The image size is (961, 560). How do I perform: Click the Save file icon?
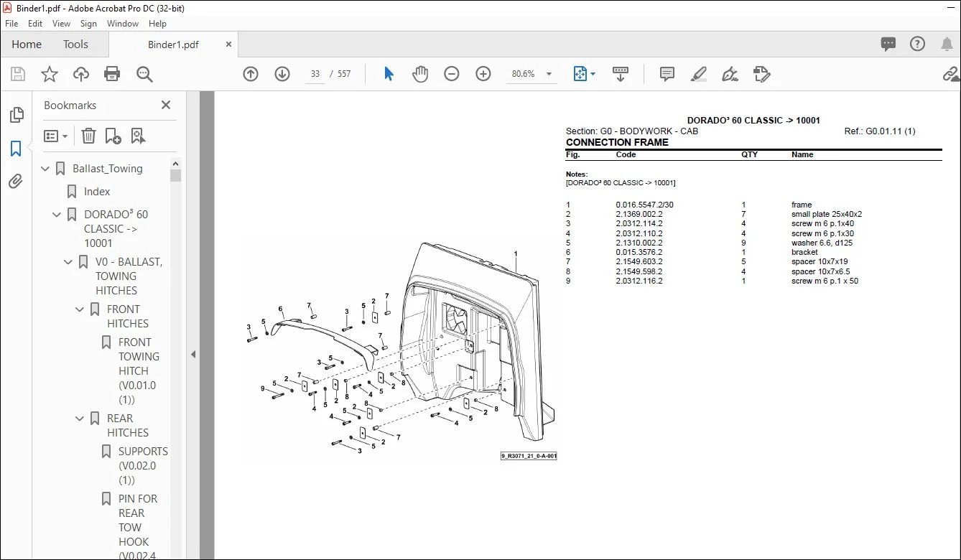coord(18,74)
